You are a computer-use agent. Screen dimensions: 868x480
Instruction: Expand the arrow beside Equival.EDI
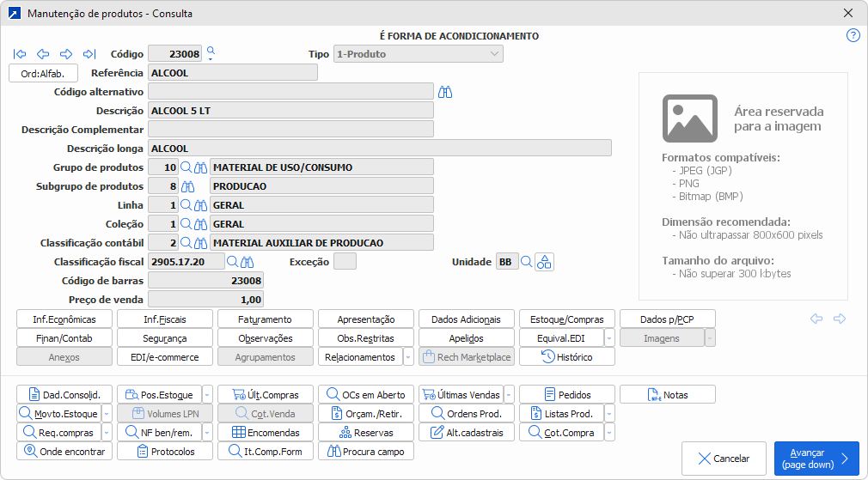point(608,338)
